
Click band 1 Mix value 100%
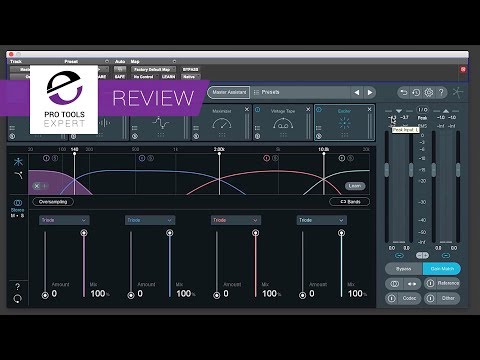click(100, 293)
